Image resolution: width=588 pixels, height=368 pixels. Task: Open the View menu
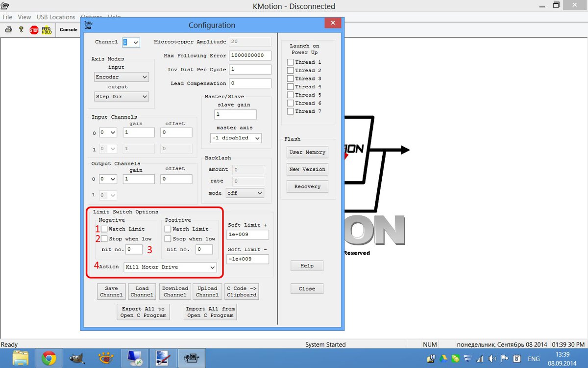pyautogui.click(x=24, y=17)
